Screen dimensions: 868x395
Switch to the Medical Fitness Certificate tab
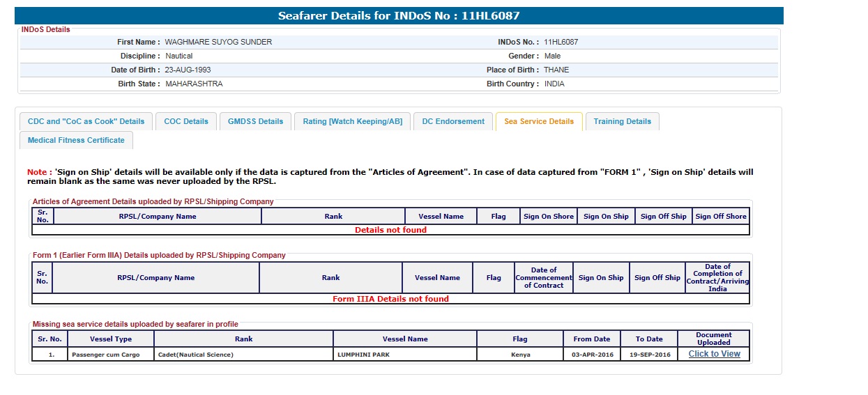(x=76, y=140)
